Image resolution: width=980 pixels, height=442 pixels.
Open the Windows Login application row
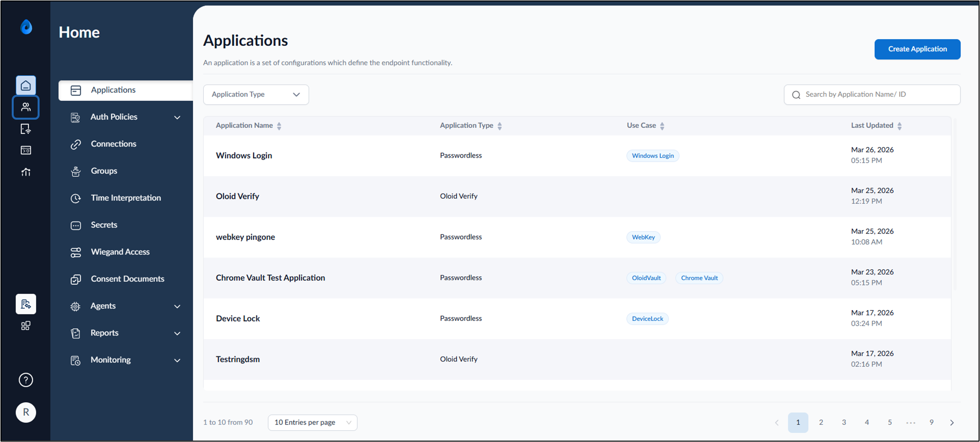[577, 156]
